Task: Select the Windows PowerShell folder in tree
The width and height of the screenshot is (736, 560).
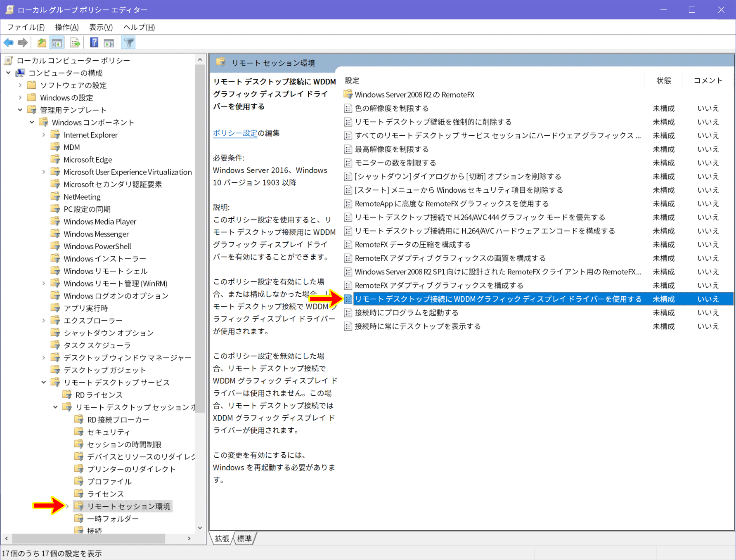Action: point(97,246)
